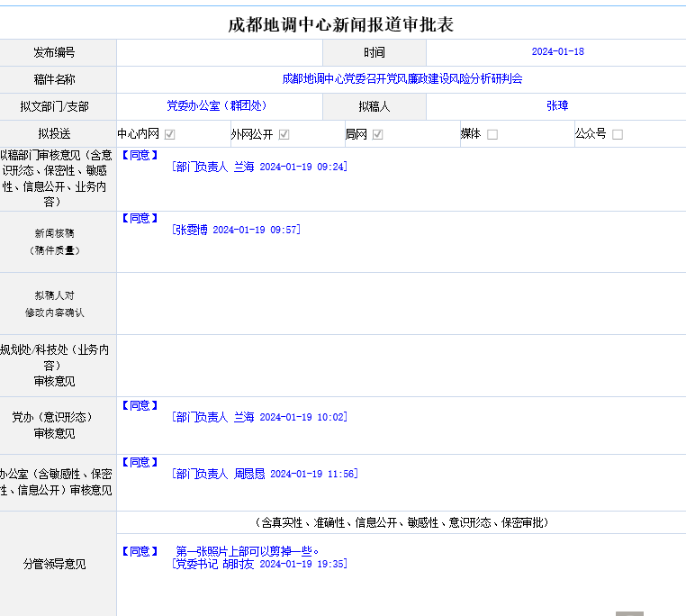
Task: Click the 09:57 新闻核稿 signature line
Action: (x=236, y=230)
